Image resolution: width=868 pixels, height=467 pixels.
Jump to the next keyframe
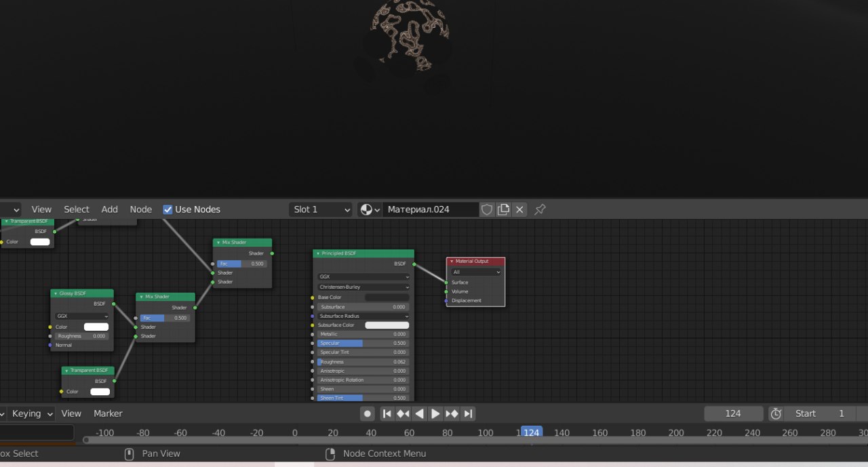[452, 413]
